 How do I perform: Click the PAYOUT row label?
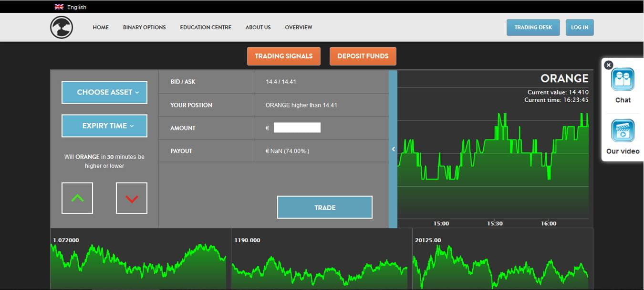pos(181,151)
